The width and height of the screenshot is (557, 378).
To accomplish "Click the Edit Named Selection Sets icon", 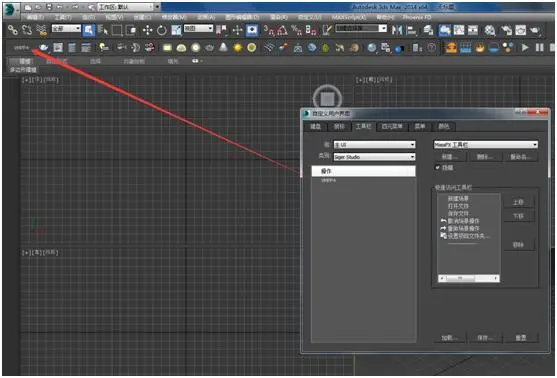I will 327,30.
